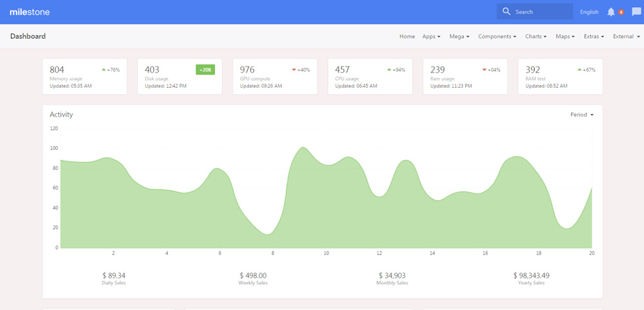Click the Weekly Sales label

tap(253, 283)
